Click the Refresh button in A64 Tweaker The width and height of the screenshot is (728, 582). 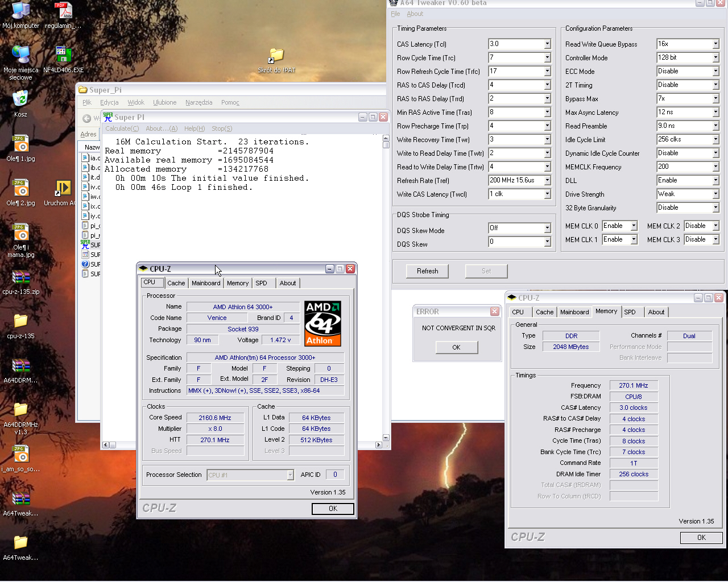(x=427, y=271)
